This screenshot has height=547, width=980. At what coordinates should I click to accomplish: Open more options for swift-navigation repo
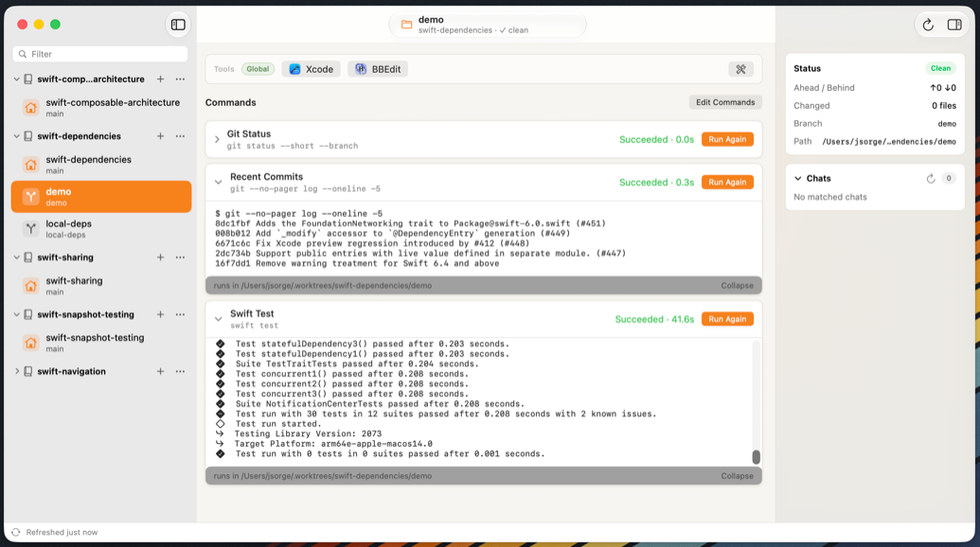(180, 372)
